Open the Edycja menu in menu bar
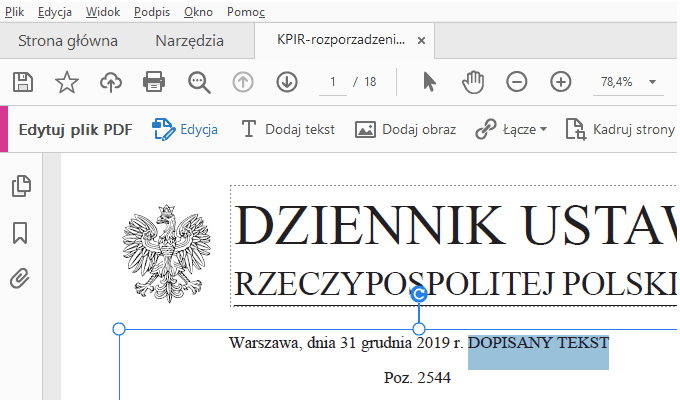The height and width of the screenshot is (400, 680). pos(55,12)
